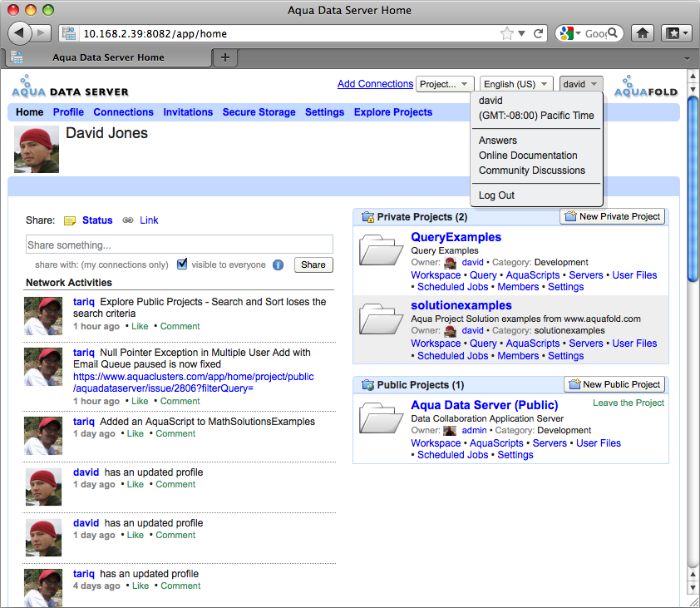Click the Public Projects header icon
Image resolution: width=700 pixels, height=608 pixels.
[x=367, y=384]
